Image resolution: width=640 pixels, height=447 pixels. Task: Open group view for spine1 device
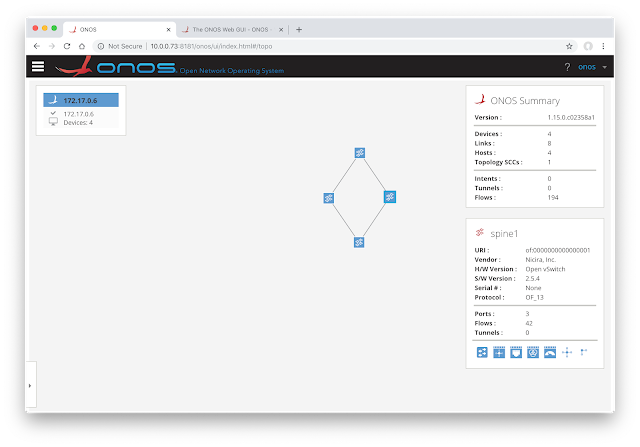[x=533, y=352]
